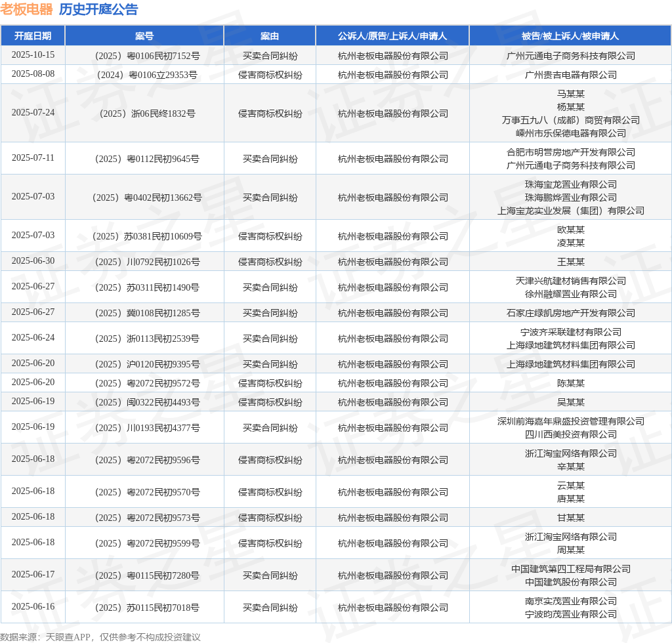Click "合肥市明营房地产开发有限公司"

click(x=571, y=152)
